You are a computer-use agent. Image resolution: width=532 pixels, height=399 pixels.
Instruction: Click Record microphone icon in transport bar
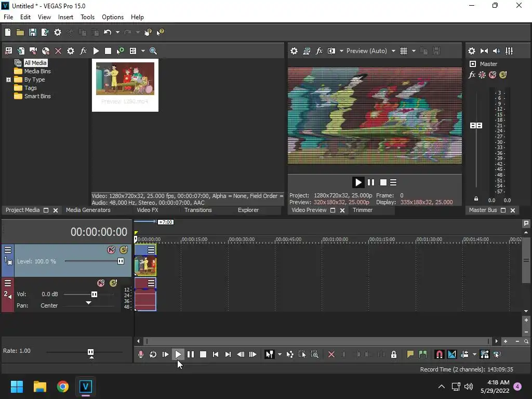point(140,354)
